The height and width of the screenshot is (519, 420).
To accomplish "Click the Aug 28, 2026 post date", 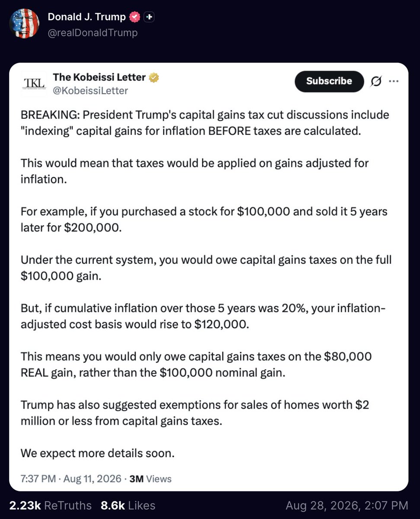I will click(x=347, y=505).
